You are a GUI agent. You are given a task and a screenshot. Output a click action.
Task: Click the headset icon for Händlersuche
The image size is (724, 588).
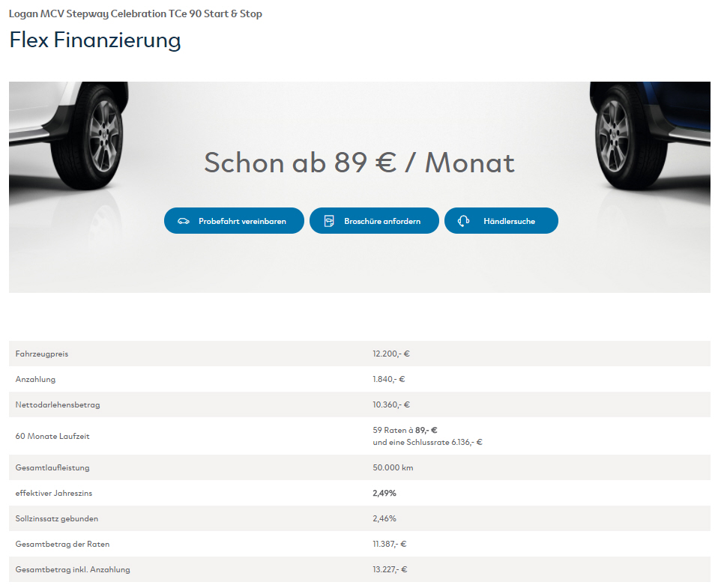[x=464, y=221]
